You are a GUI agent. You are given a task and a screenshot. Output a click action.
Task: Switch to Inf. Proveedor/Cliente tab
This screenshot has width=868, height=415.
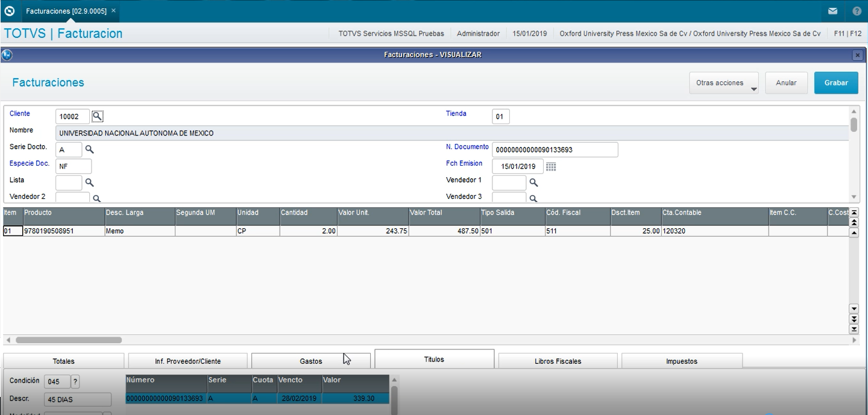tap(187, 361)
